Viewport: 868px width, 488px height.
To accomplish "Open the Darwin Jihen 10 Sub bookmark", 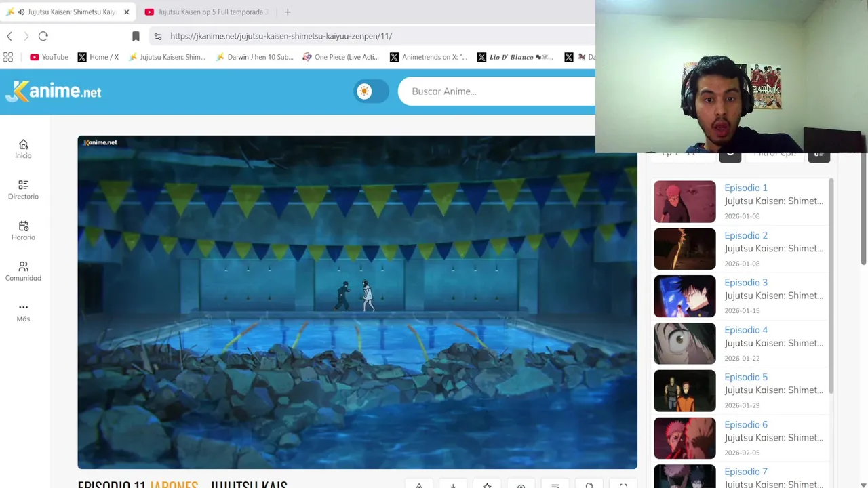I will click(254, 57).
